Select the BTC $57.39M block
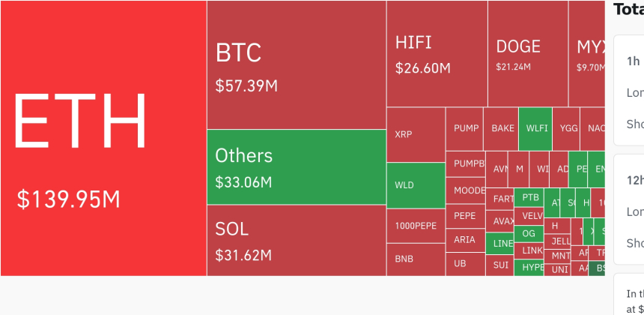This screenshot has height=315, width=644. tap(297, 65)
